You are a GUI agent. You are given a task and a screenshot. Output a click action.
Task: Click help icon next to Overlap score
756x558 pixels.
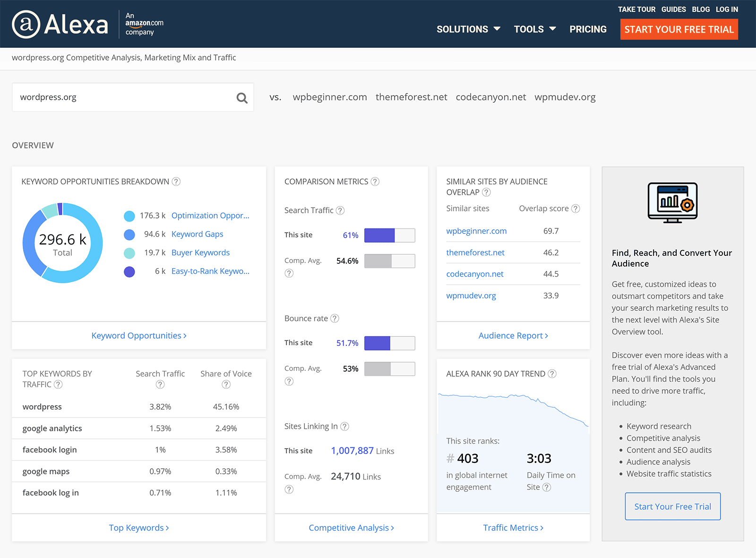tap(576, 209)
